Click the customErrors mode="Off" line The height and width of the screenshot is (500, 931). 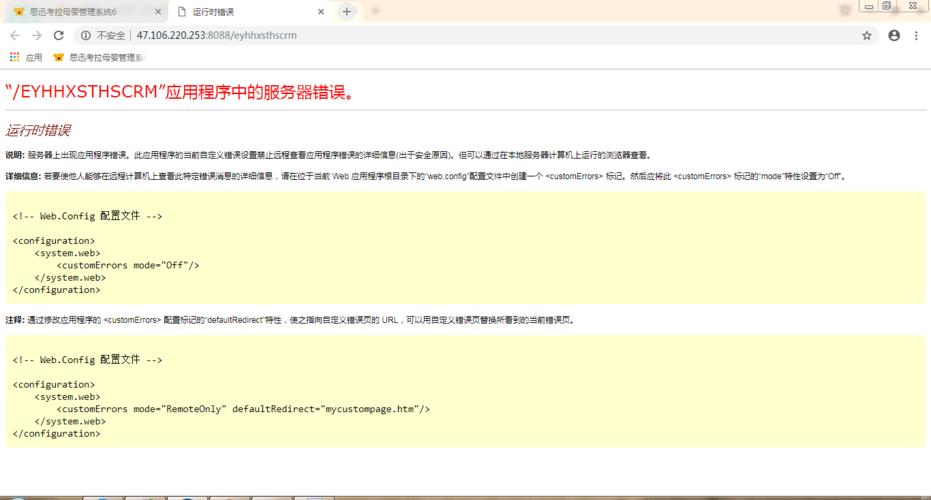click(128, 265)
